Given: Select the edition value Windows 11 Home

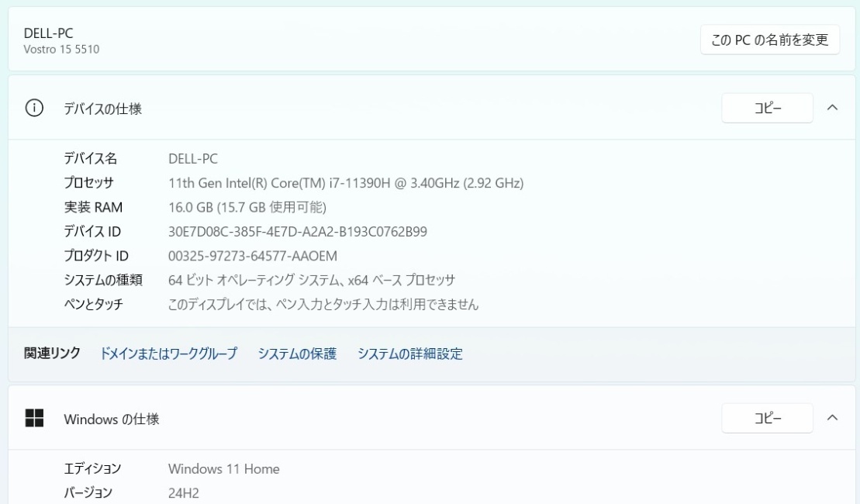Looking at the screenshot, I should (224, 469).
